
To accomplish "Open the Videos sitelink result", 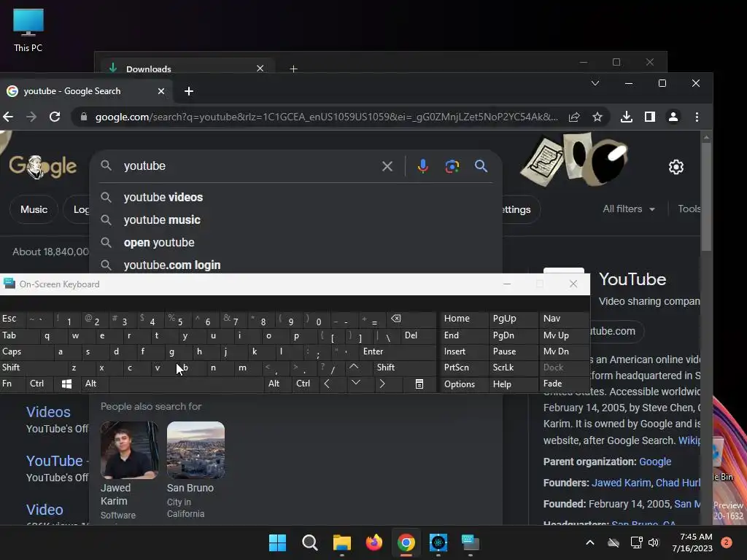I will (x=48, y=412).
